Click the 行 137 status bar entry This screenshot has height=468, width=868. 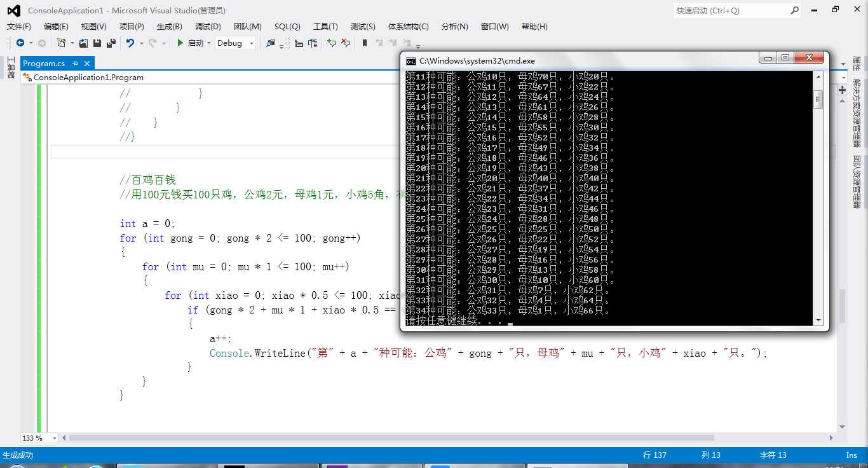(x=655, y=455)
